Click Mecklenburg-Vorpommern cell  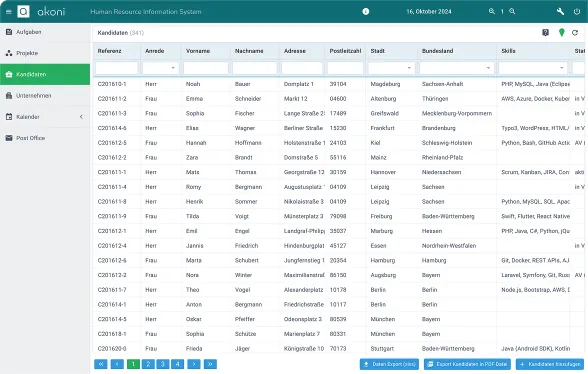click(457, 113)
